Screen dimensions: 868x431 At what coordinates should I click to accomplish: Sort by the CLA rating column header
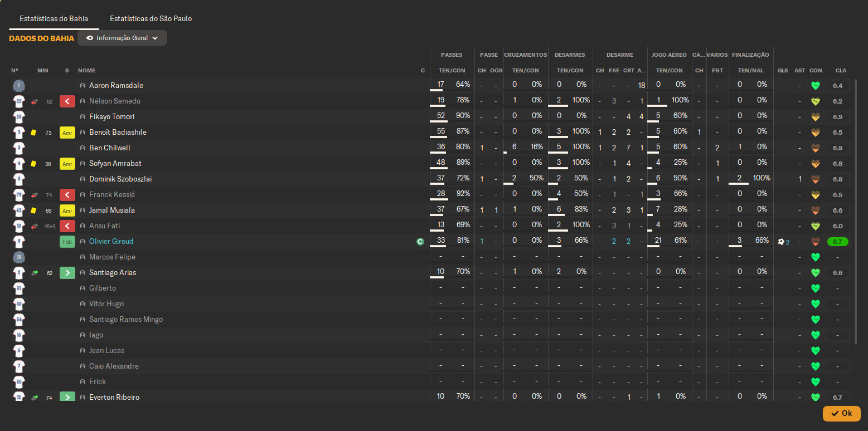[841, 71]
